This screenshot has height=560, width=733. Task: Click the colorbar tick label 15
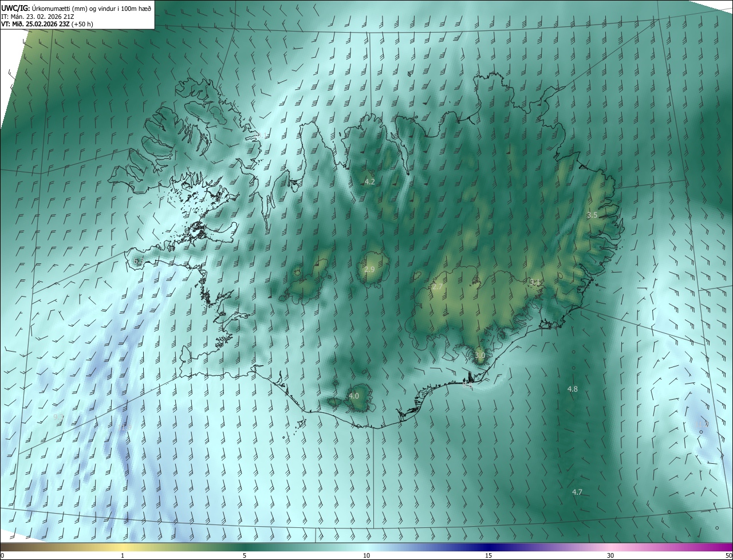click(x=488, y=556)
